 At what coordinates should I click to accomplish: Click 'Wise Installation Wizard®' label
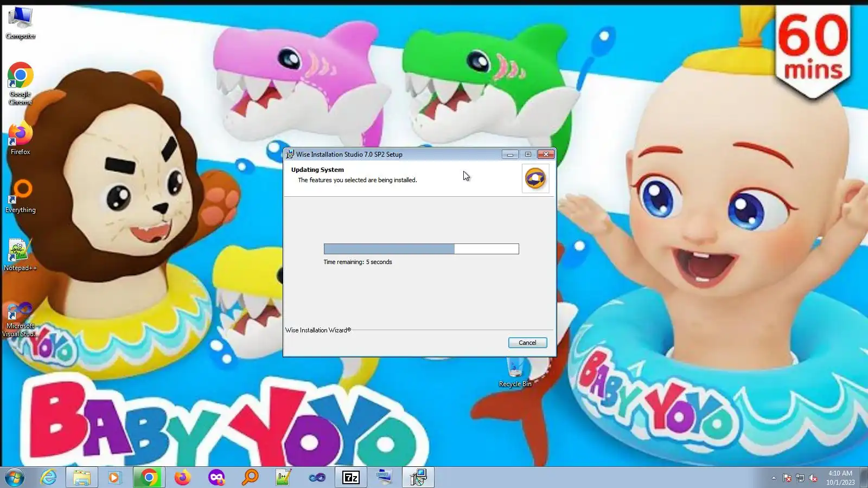point(318,330)
